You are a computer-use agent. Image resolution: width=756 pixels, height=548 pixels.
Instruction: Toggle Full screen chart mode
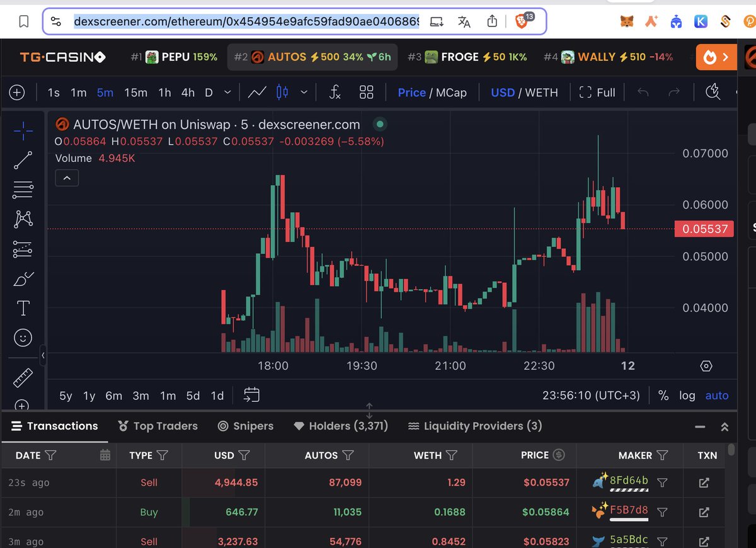[x=597, y=93]
